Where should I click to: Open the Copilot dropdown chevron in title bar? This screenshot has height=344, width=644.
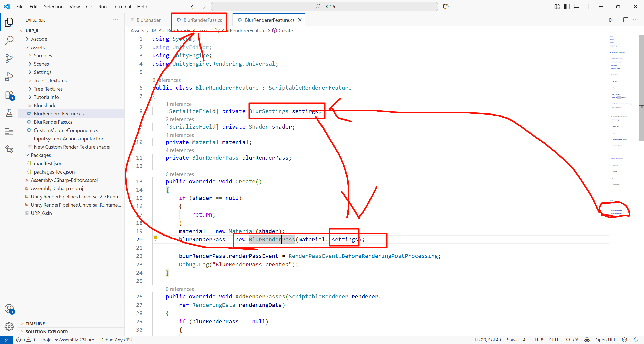click(x=452, y=7)
